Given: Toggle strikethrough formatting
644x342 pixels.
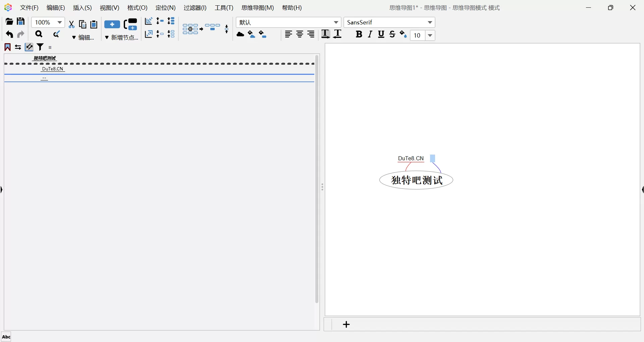Looking at the screenshot, I should click(392, 35).
